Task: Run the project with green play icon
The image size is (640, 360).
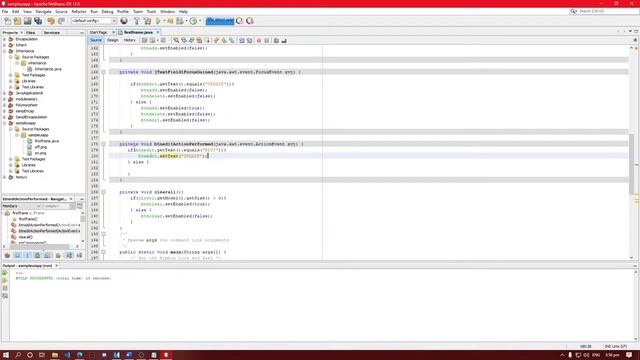Action: (x=158, y=21)
